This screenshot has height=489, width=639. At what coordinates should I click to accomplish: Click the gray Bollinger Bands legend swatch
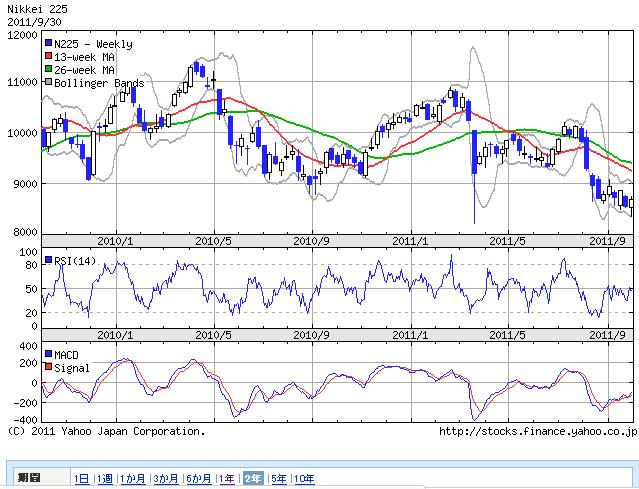[48, 83]
